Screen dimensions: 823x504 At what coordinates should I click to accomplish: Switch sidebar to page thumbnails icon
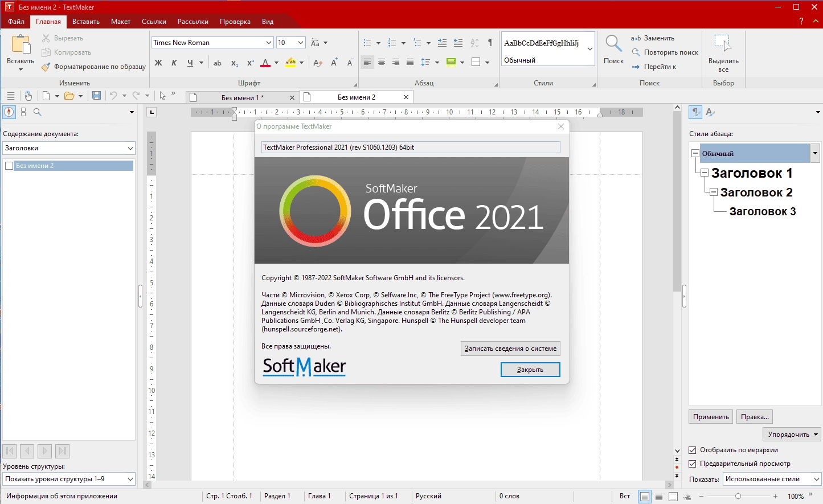pos(23,112)
